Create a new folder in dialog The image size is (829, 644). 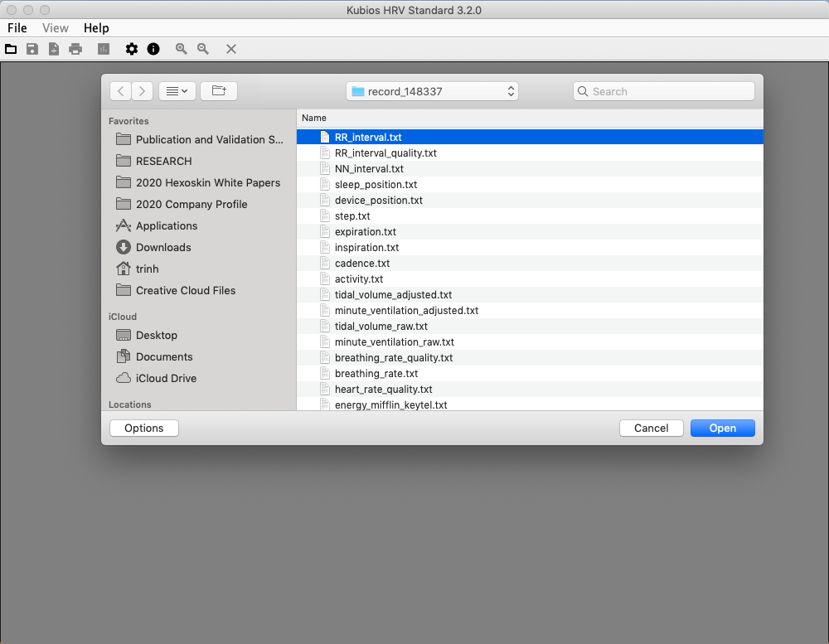pyautogui.click(x=219, y=91)
